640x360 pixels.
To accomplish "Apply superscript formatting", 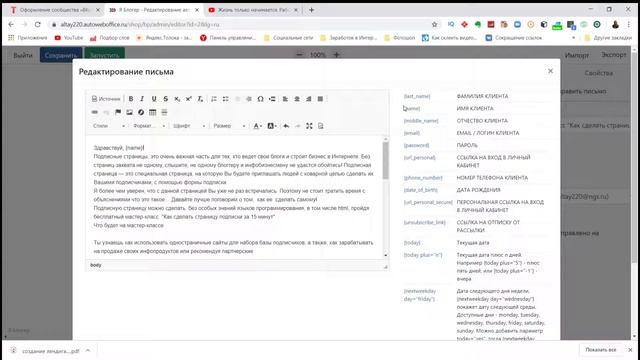I will point(189,99).
